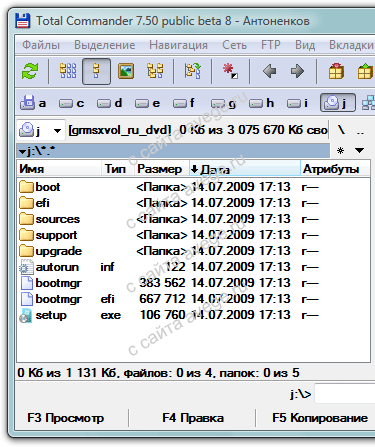This screenshot has height=447, width=375.
Task: Click F5 Копирование button
Action: click(320, 418)
